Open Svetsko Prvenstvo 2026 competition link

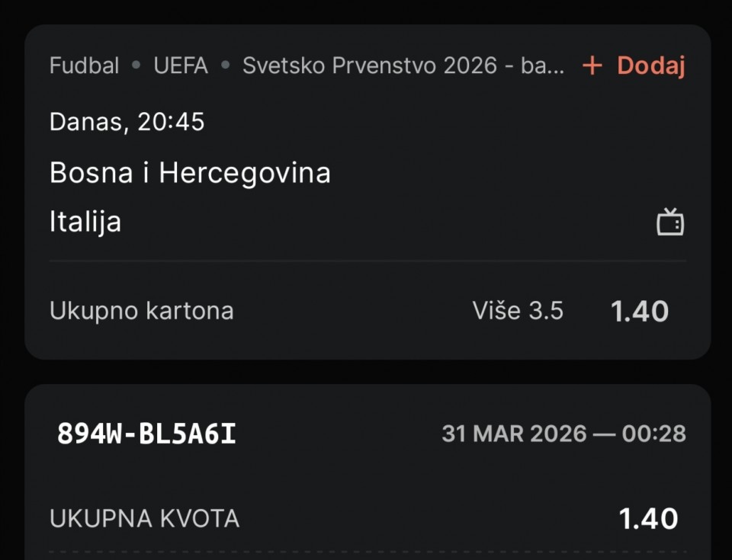coord(403,66)
